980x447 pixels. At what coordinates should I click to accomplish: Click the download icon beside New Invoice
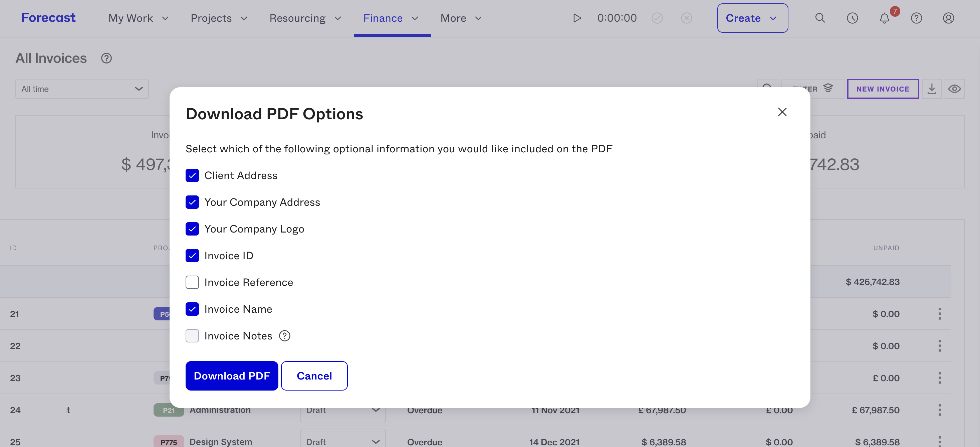pyautogui.click(x=931, y=89)
